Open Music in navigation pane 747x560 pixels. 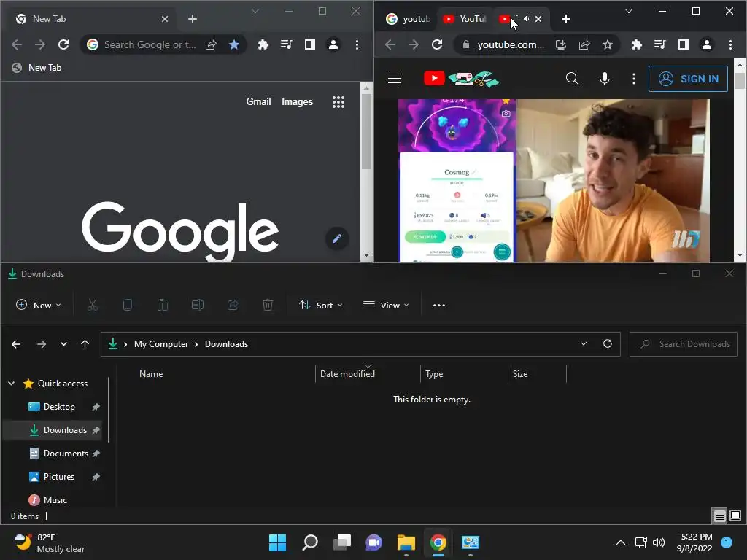pos(55,500)
